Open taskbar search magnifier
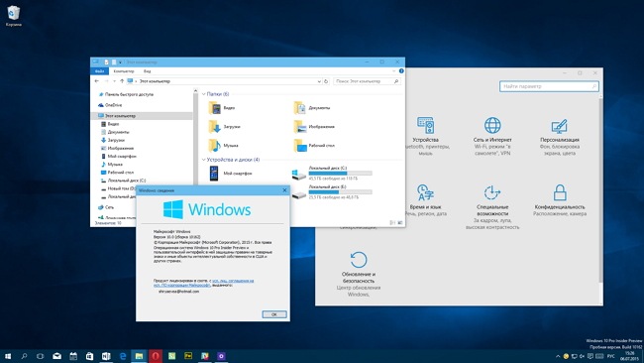Screen dimensions: 644x363 click(x=24, y=356)
